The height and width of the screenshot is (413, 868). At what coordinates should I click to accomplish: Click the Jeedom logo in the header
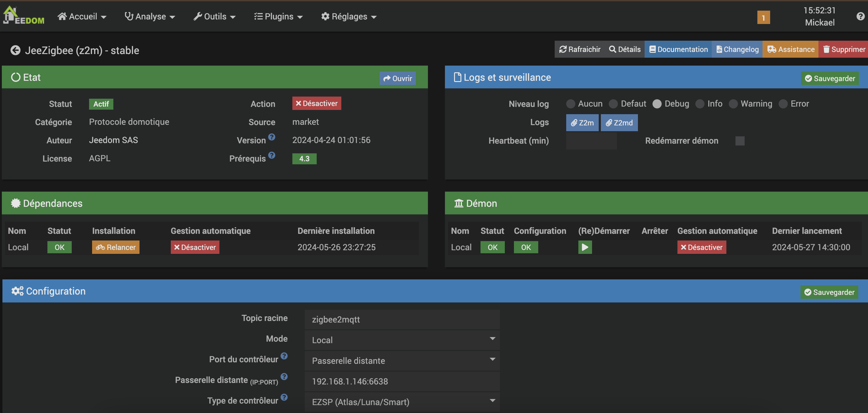click(x=23, y=15)
